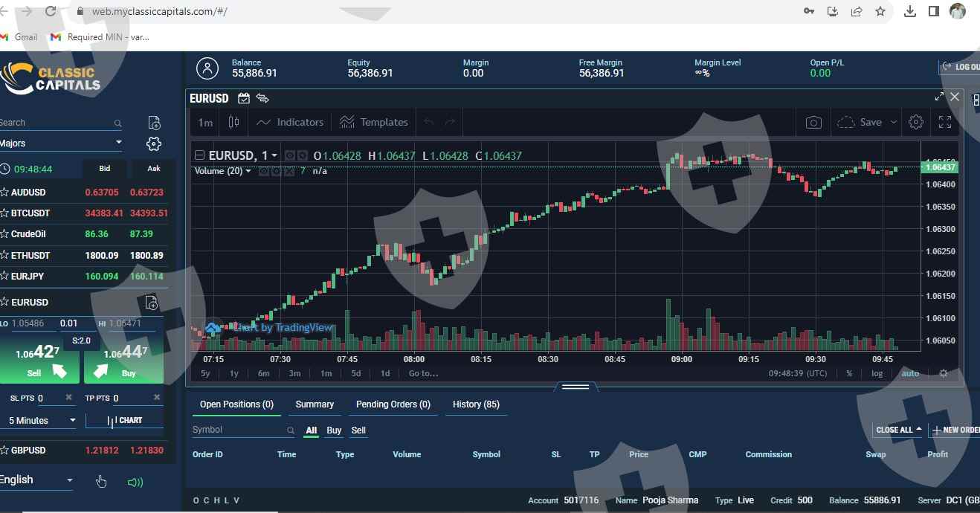The image size is (980, 513).
Task: Show only Sell positions filter
Action: click(x=358, y=430)
